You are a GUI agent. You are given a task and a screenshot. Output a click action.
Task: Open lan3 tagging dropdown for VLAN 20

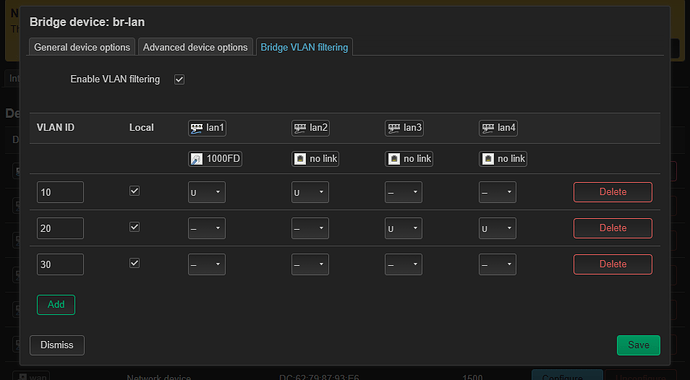(404, 228)
